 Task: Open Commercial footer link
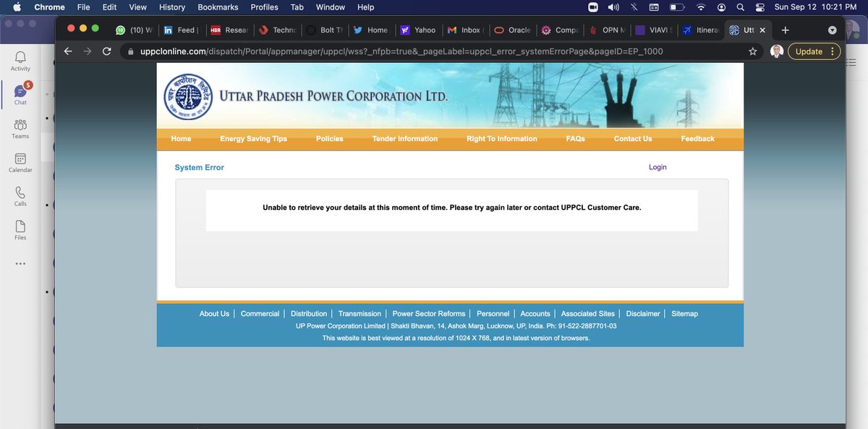[x=260, y=314]
